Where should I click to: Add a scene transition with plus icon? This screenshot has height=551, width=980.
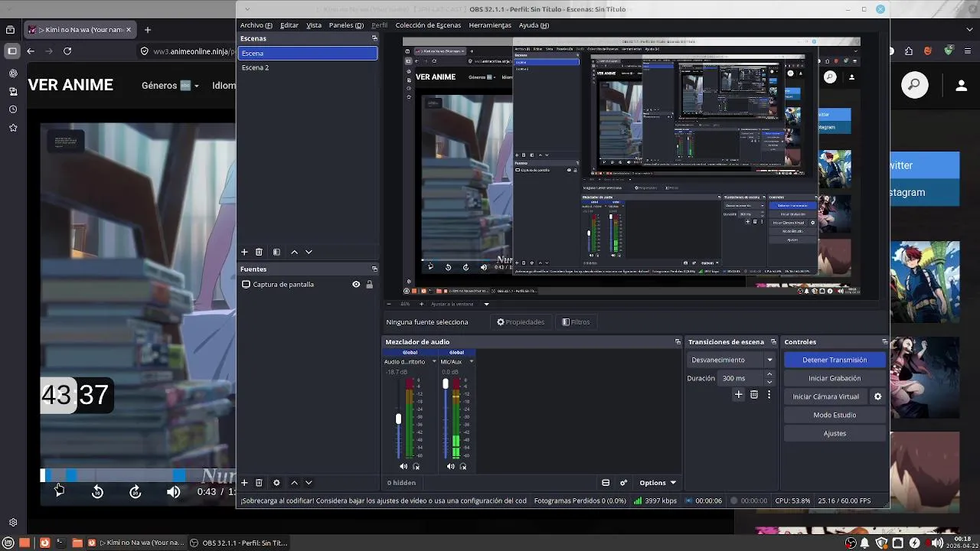coord(738,395)
